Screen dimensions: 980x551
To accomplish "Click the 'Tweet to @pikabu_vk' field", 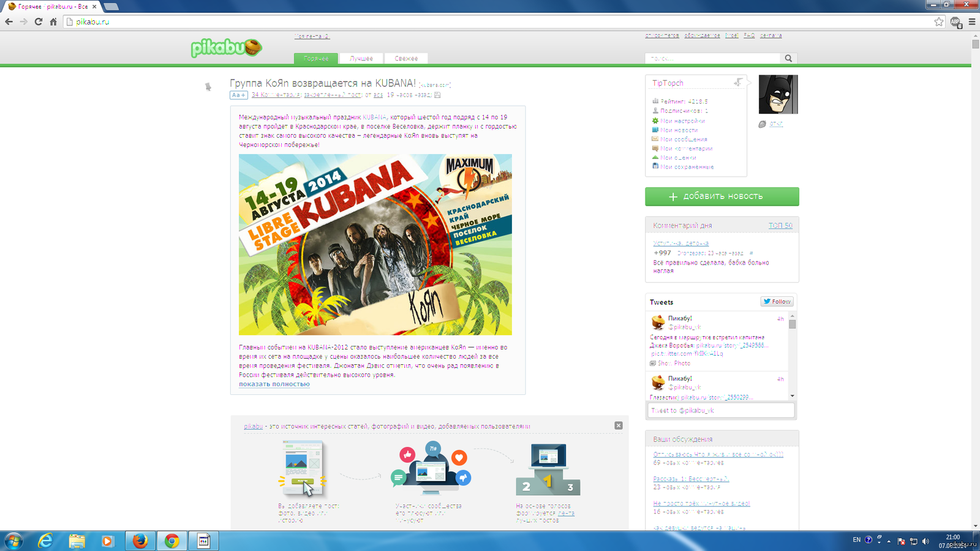I will tap(720, 410).
